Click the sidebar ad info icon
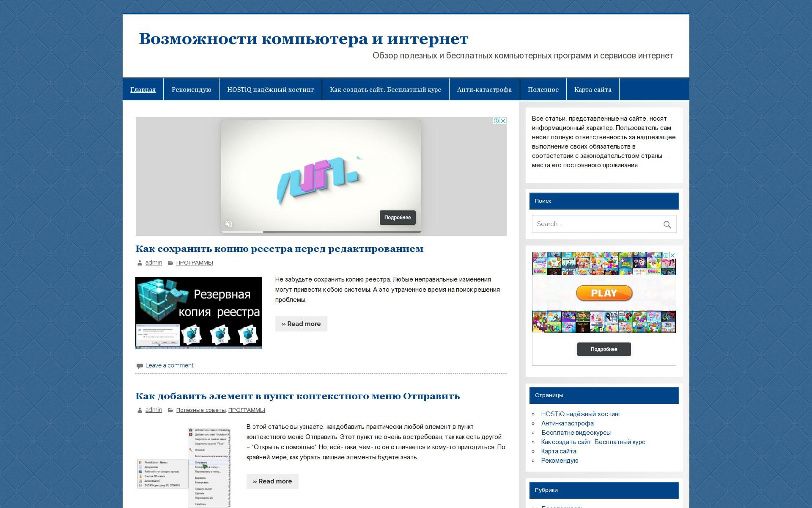Image resolution: width=812 pixels, height=508 pixels. (x=666, y=255)
